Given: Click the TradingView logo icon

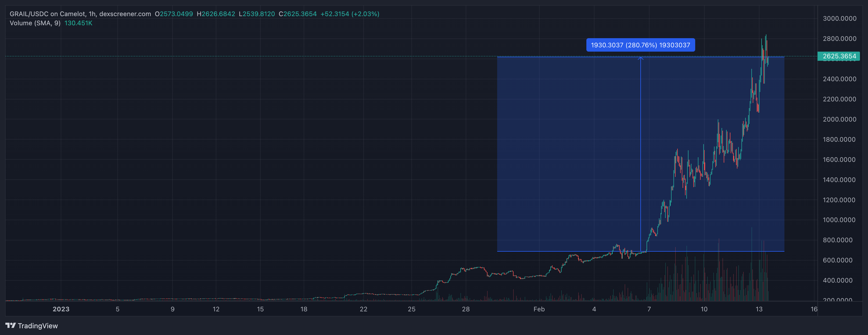Looking at the screenshot, I should tap(10, 325).
